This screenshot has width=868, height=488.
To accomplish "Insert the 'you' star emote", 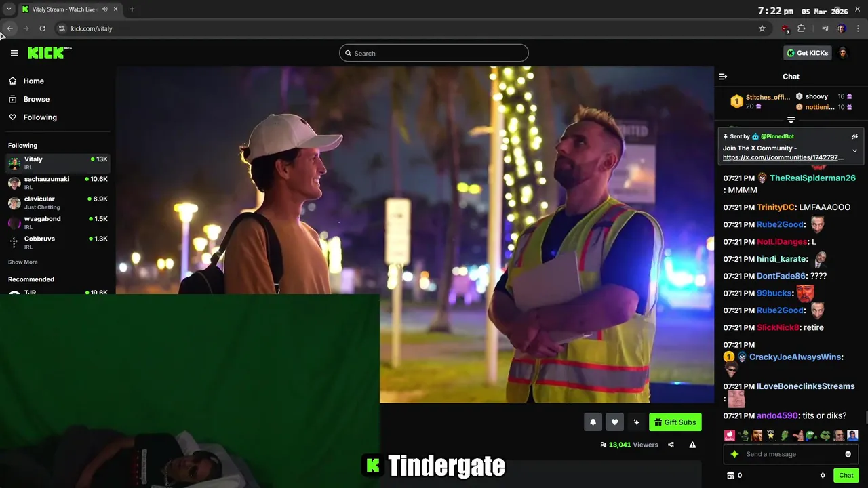I will (x=770, y=436).
